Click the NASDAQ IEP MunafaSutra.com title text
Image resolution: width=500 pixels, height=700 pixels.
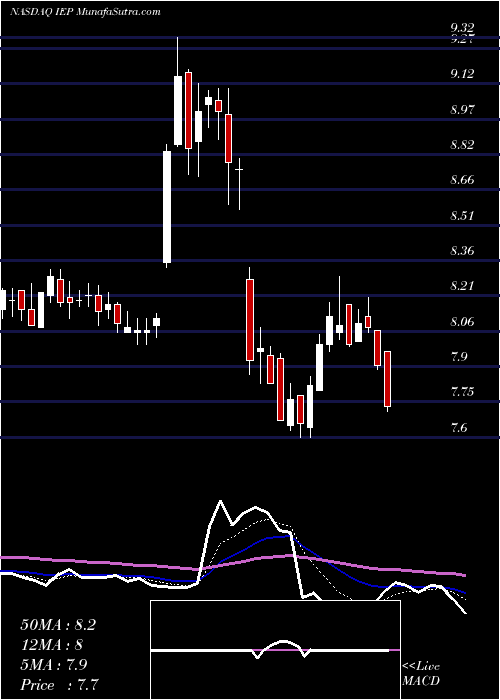(x=85, y=12)
